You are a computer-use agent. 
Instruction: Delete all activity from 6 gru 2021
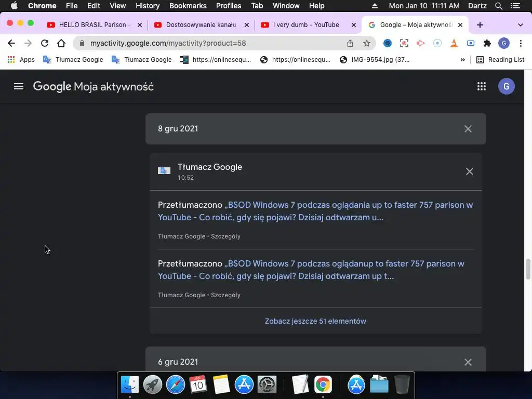click(468, 362)
